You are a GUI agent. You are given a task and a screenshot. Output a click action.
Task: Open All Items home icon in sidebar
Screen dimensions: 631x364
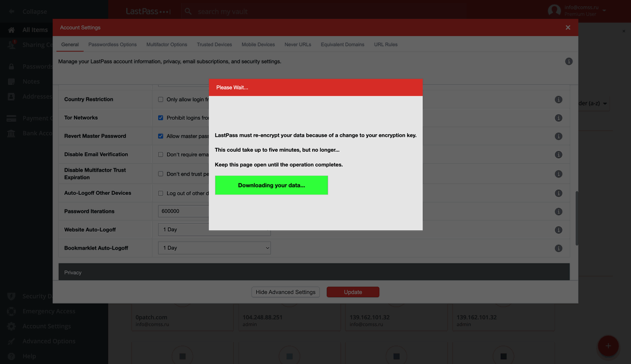point(11,30)
